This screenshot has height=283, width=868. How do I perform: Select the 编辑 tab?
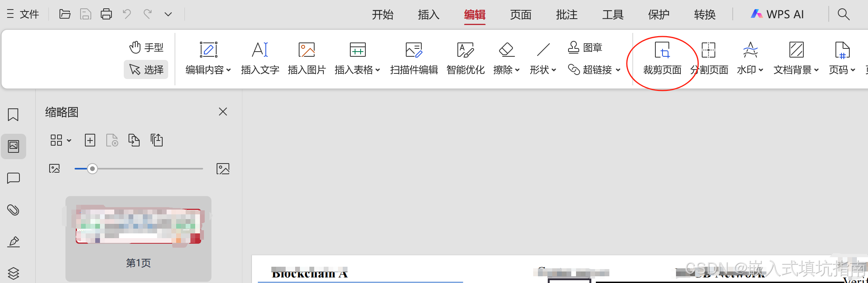[475, 15]
